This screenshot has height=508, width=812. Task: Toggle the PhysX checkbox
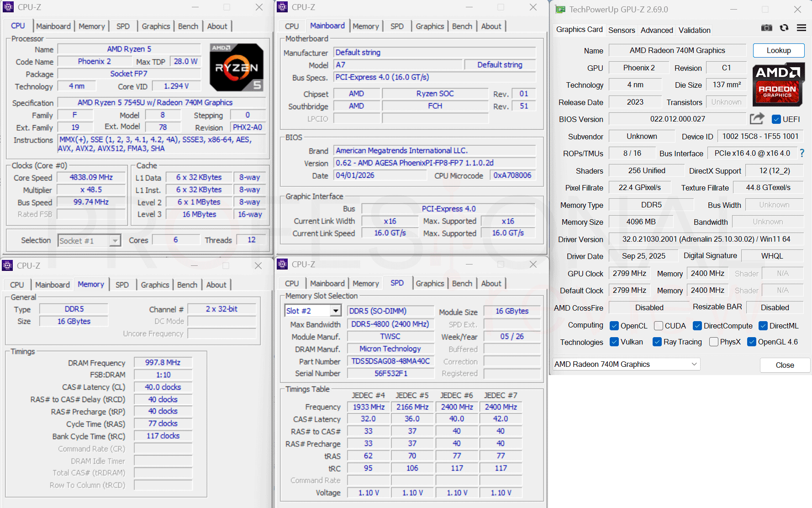714,342
